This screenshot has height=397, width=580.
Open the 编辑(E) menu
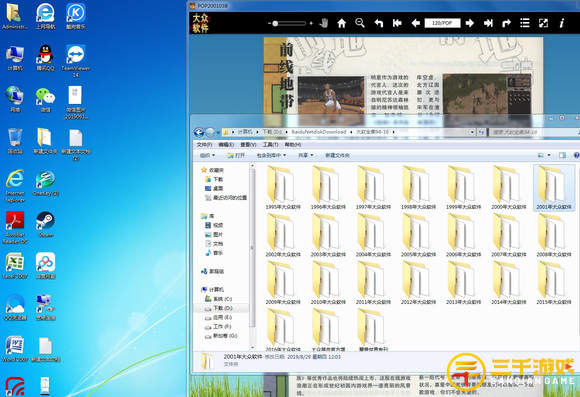click(226, 145)
